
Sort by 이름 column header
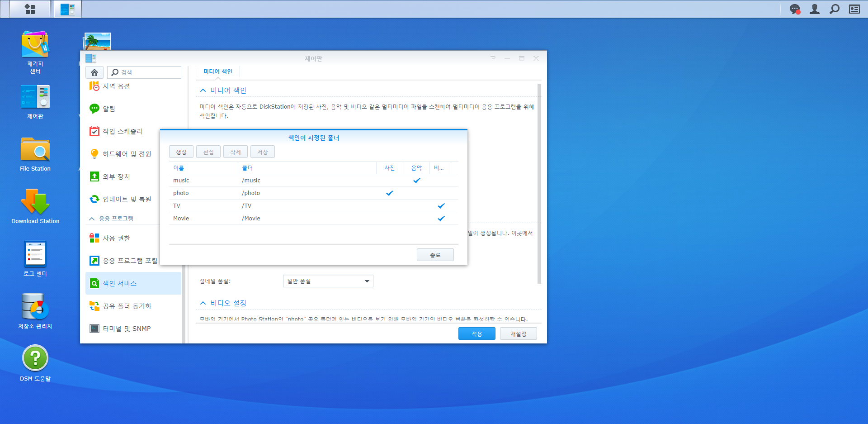point(203,168)
